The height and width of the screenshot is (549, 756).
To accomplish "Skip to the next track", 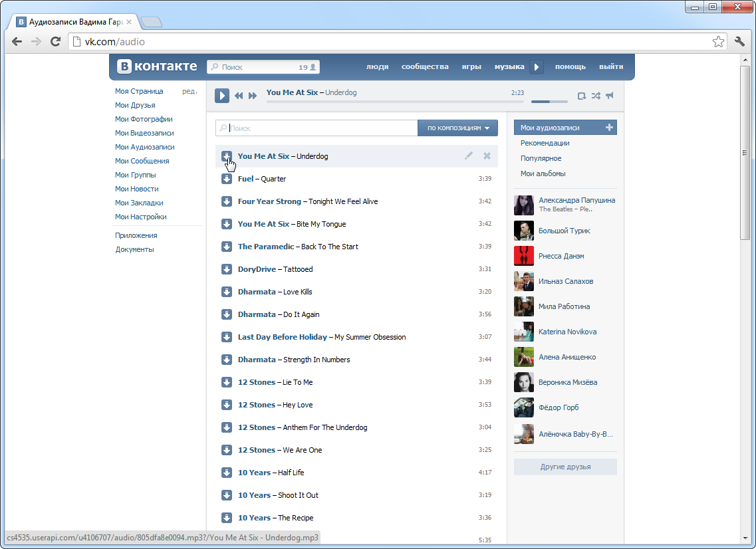I will [x=253, y=96].
